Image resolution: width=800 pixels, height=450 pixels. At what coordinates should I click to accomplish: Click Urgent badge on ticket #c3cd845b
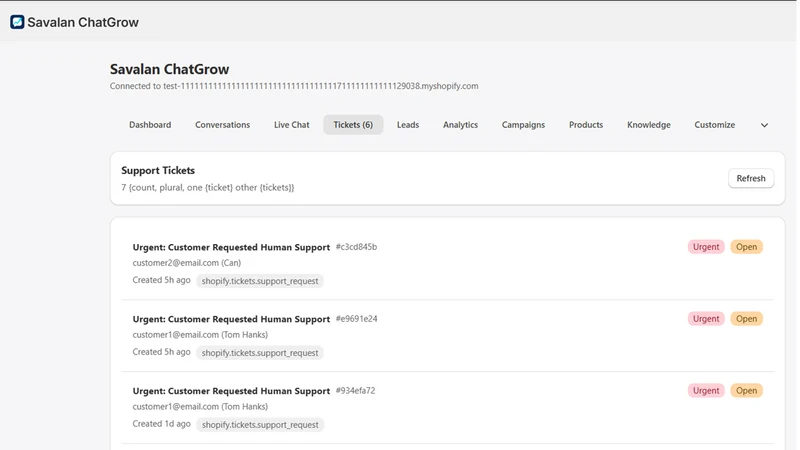pyautogui.click(x=706, y=247)
